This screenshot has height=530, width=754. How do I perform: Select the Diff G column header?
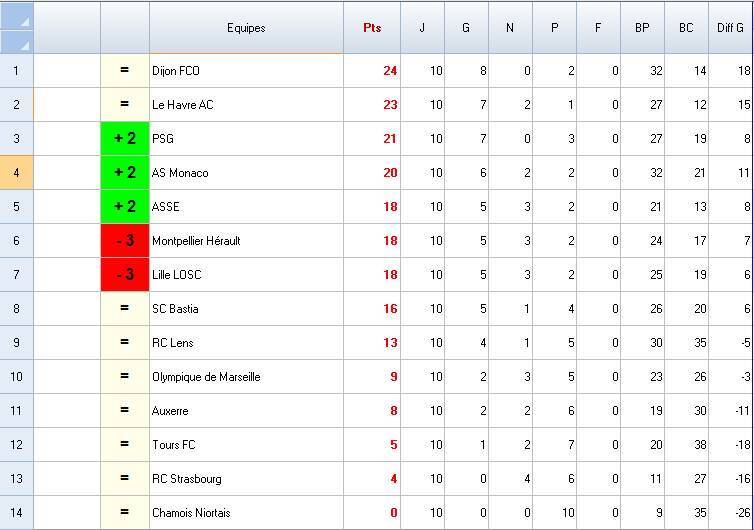tap(730, 28)
